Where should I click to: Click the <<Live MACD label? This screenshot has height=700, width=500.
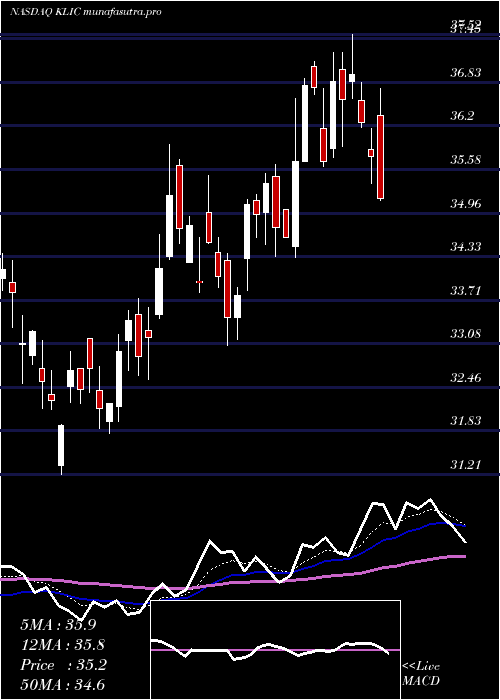click(421, 674)
